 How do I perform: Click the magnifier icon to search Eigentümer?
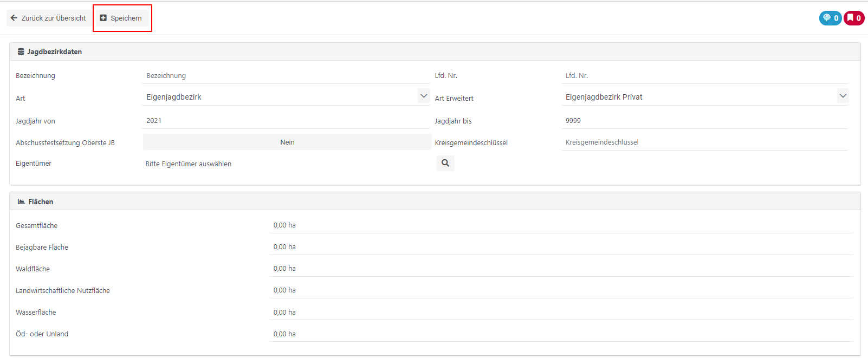click(x=445, y=163)
